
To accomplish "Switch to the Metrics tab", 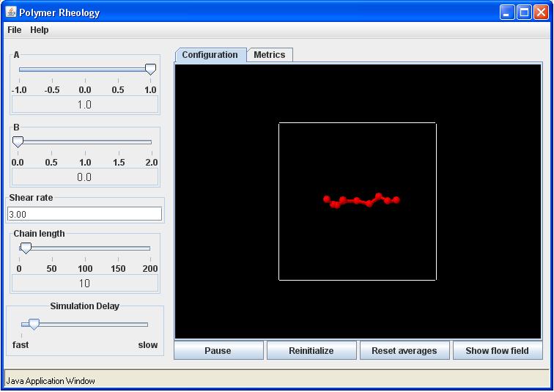I will tap(270, 55).
